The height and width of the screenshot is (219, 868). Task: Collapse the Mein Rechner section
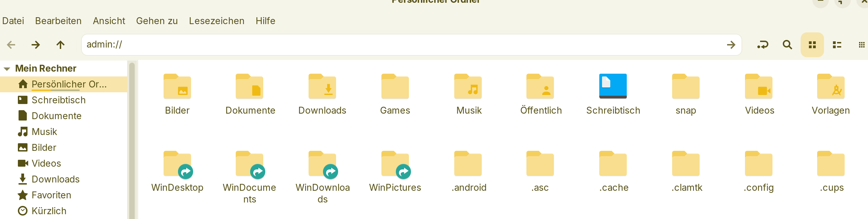pos(7,69)
